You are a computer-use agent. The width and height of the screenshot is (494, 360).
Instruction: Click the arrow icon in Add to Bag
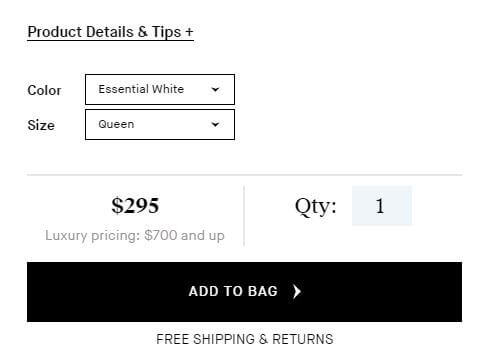click(297, 291)
